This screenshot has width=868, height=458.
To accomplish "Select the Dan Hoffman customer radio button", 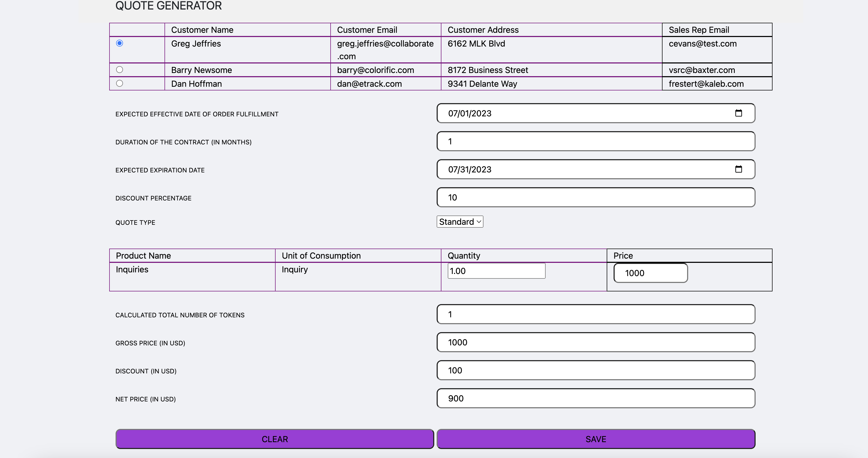I will pos(119,83).
